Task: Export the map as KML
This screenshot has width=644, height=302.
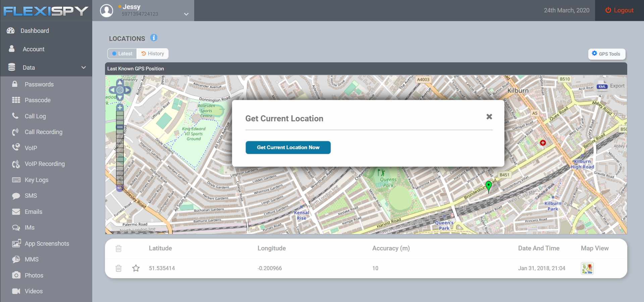Action: pos(611,86)
